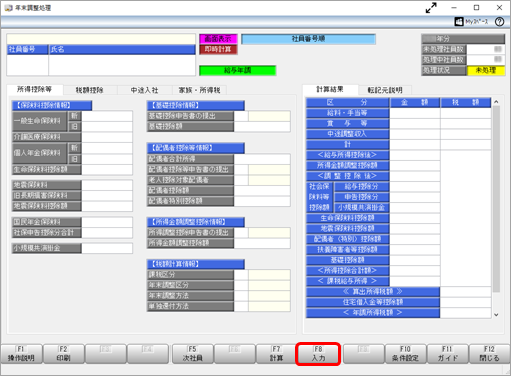Image resolution: width=511 pixels, height=376 pixels.
Task: Click the 給料・手当等 row label
Action: (x=347, y=113)
